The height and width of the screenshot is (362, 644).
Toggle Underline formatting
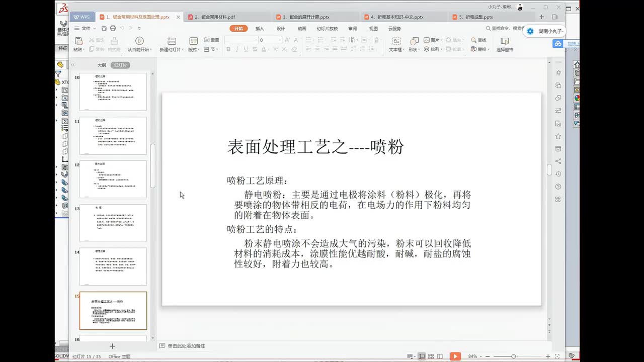[246, 49]
